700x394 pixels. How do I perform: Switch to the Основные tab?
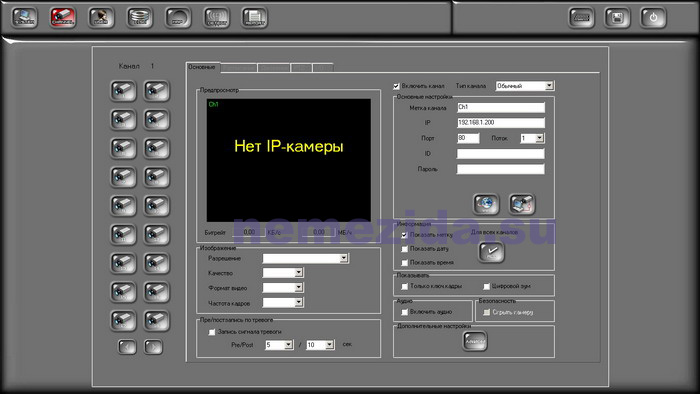202,67
